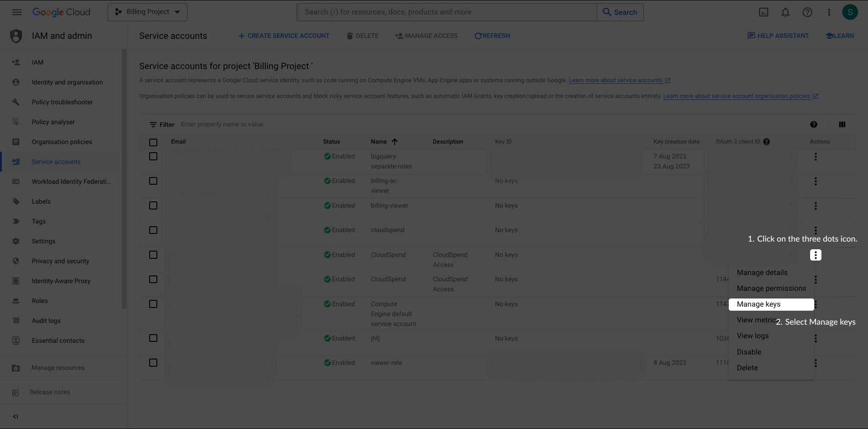
Task: Click the Filter property input field
Action: (x=271, y=124)
